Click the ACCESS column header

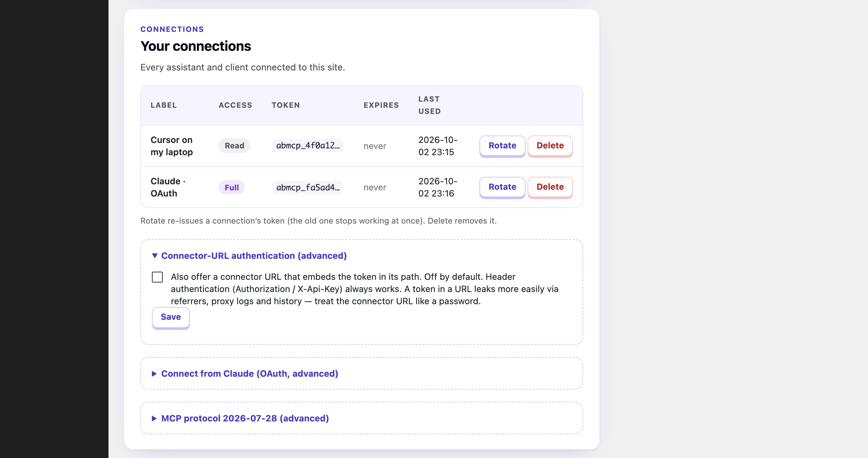[x=235, y=105]
